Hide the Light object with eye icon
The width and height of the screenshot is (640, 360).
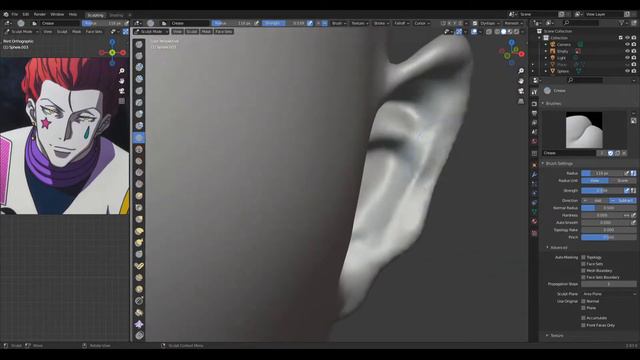pos(627,58)
